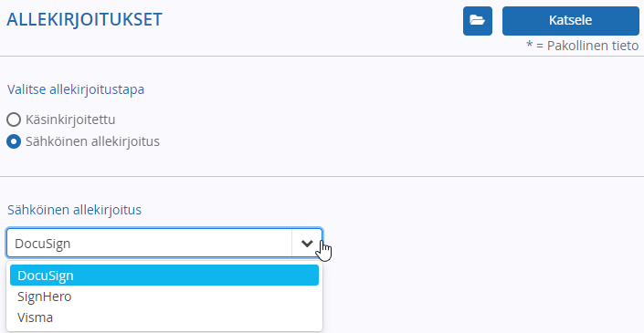Click the blue asterisk in the required note
This screenshot has height=333, width=644.
coord(530,45)
